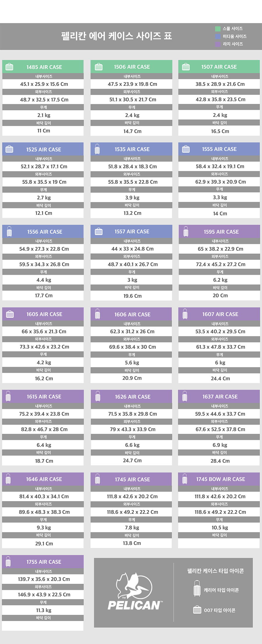Screen dimensions: 262x644
Task: Click the briefcase icon beside 1485 AIR CASE
Action: coord(9,67)
